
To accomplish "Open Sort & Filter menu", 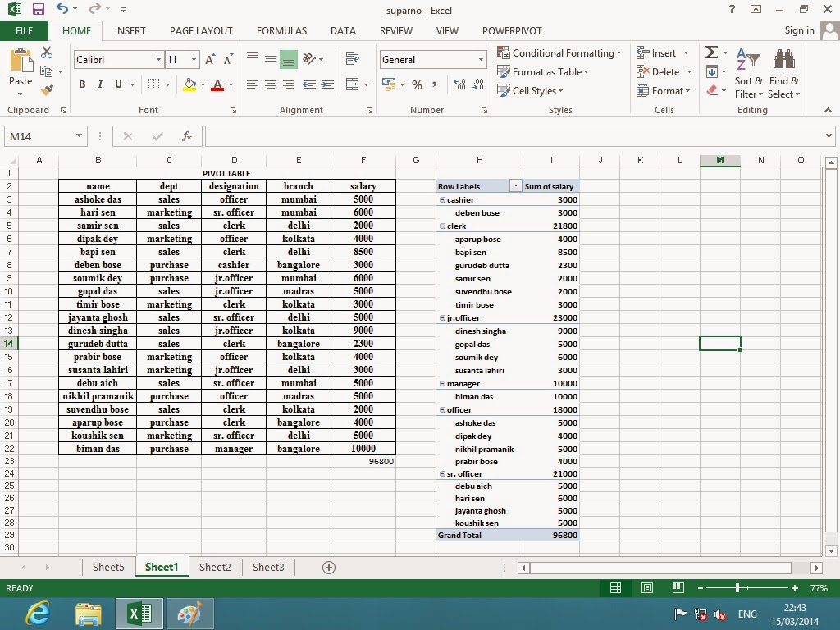I will pyautogui.click(x=748, y=73).
